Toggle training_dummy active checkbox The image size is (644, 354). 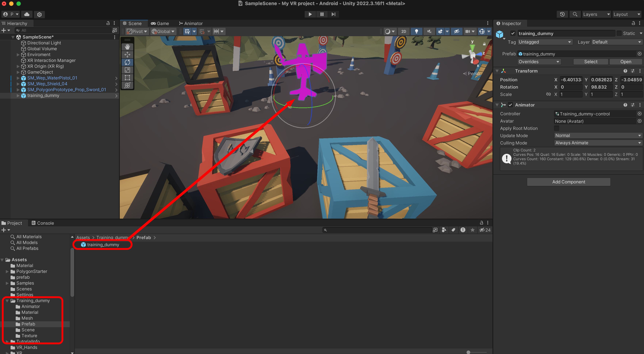pos(513,33)
